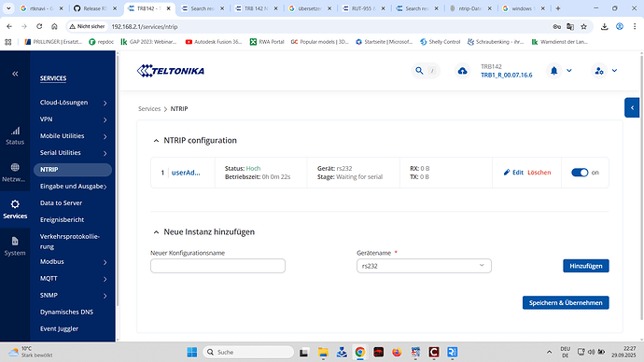Click the translate page icon in the address bar
644x362 pixels.
coord(570,27)
